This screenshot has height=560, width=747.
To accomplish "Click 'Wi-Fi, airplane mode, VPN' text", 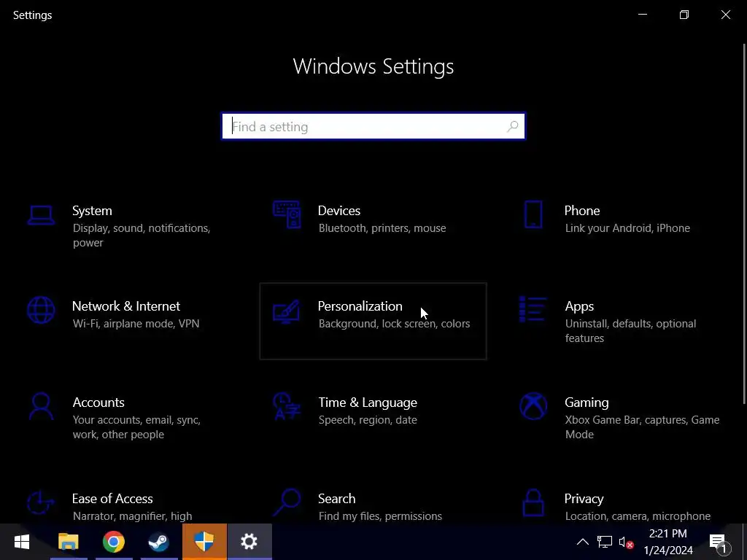I will 136,324.
